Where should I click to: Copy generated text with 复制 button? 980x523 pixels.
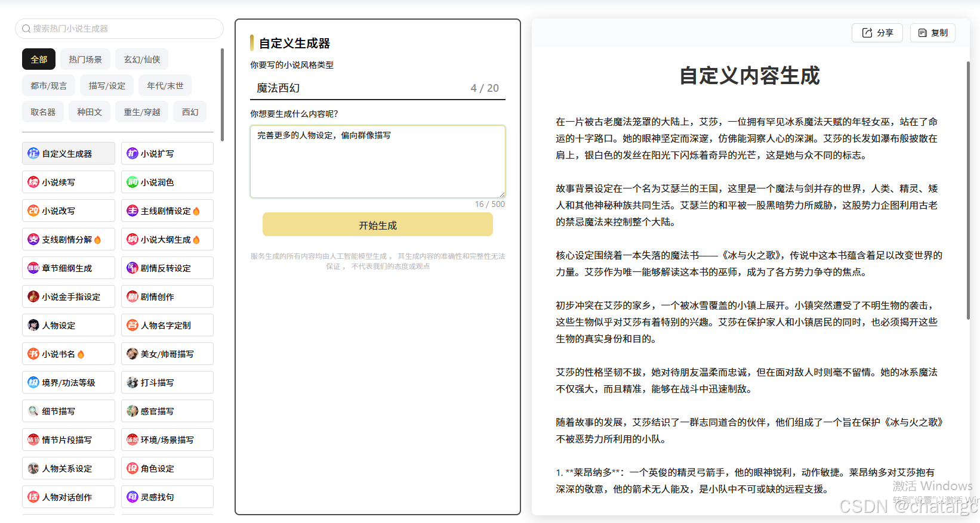coord(933,33)
